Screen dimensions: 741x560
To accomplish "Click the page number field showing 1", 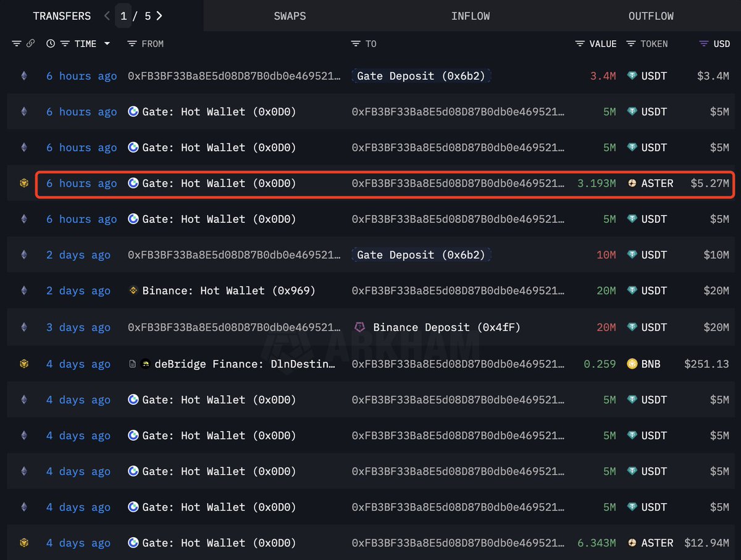I will 124,16.
